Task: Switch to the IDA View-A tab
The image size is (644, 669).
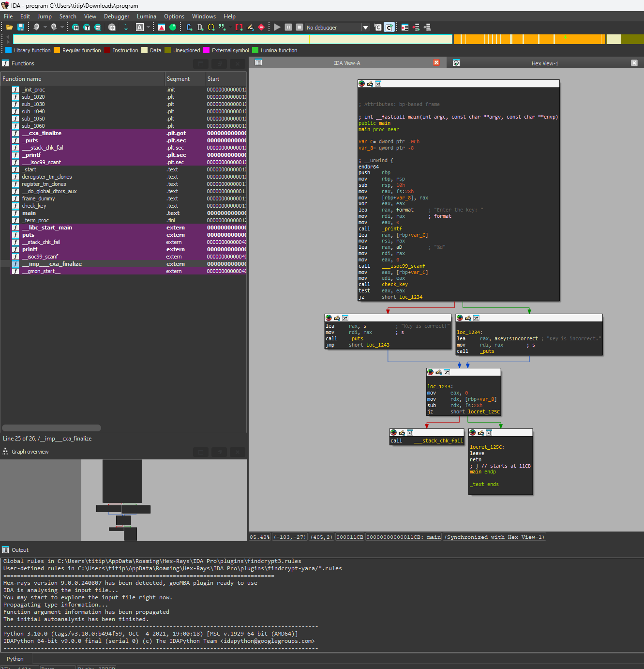Action: [347, 63]
